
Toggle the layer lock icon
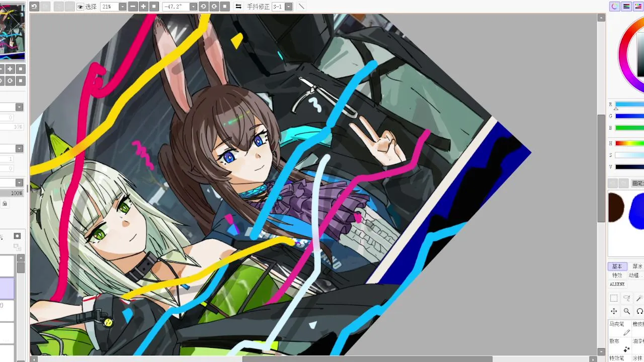[5, 203]
